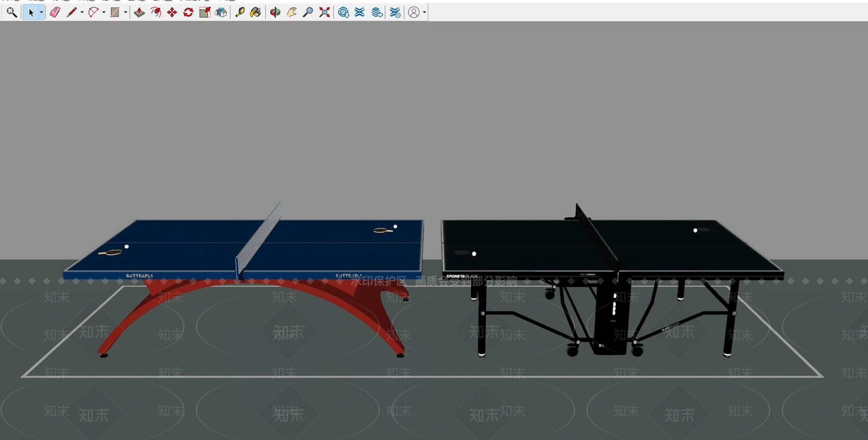Image resolution: width=868 pixels, height=440 pixels.
Task: Click the Search magnifier icon
Action: pos(11,12)
